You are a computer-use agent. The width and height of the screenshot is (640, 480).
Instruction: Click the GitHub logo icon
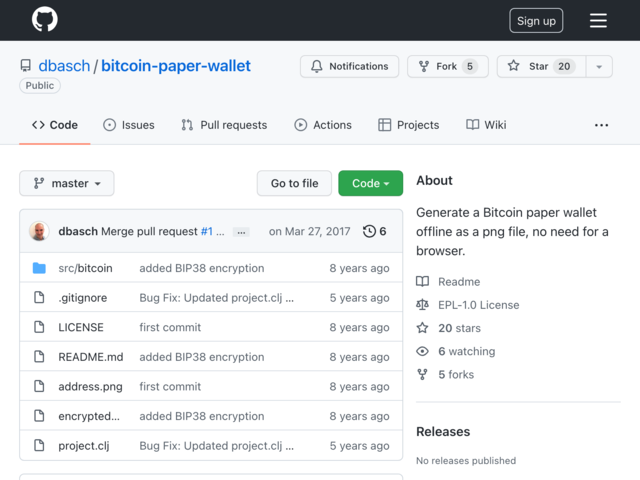[45, 20]
